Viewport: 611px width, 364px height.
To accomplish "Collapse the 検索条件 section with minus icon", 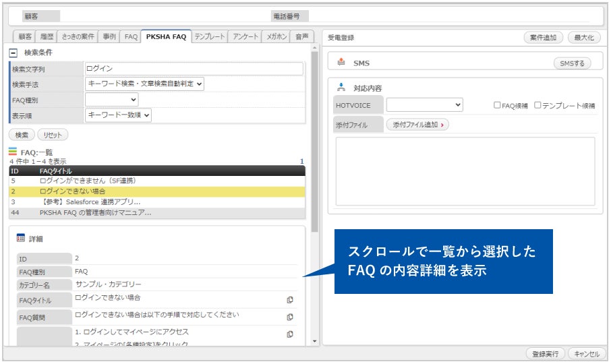I will pos(13,52).
